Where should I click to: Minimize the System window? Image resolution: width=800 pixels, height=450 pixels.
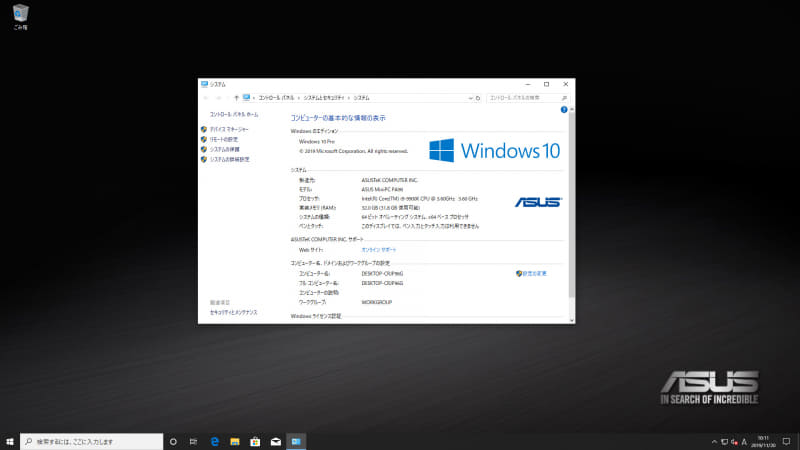pyautogui.click(x=528, y=84)
